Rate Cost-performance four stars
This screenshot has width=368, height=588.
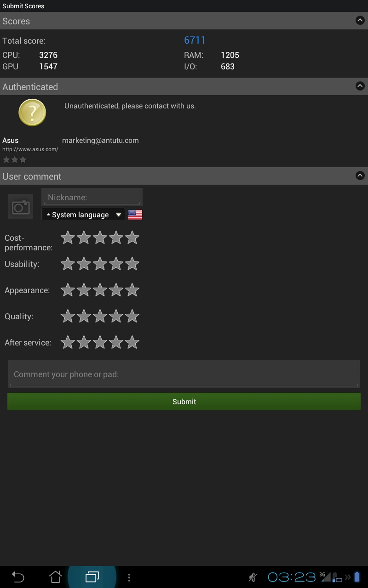116,237
